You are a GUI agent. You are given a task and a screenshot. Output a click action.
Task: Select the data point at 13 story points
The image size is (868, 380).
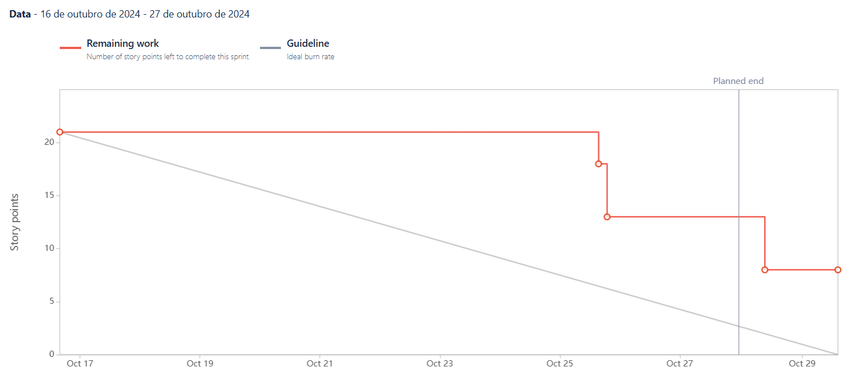click(x=607, y=216)
